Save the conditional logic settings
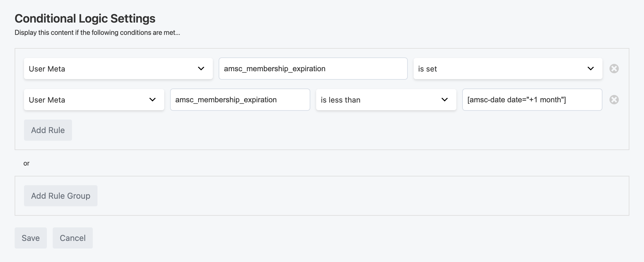644x262 pixels. point(31,238)
